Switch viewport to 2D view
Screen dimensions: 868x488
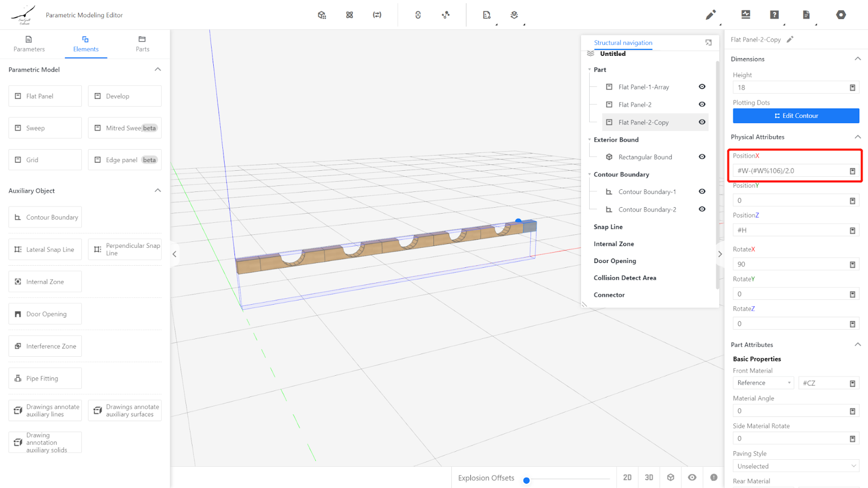(627, 477)
